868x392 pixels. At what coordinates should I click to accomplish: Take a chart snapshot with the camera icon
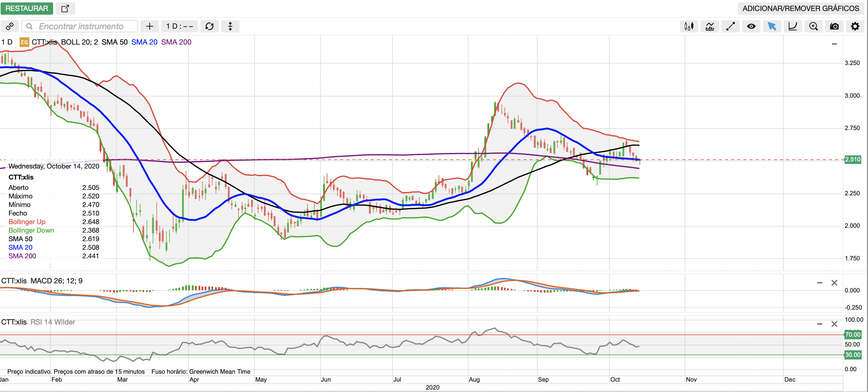point(834,26)
